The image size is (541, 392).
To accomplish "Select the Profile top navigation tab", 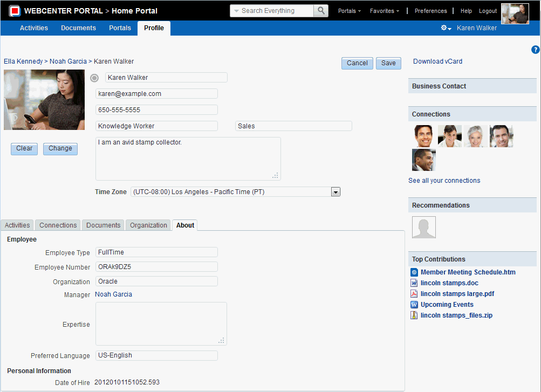I will pyautogui.click(x=154, y=28).
